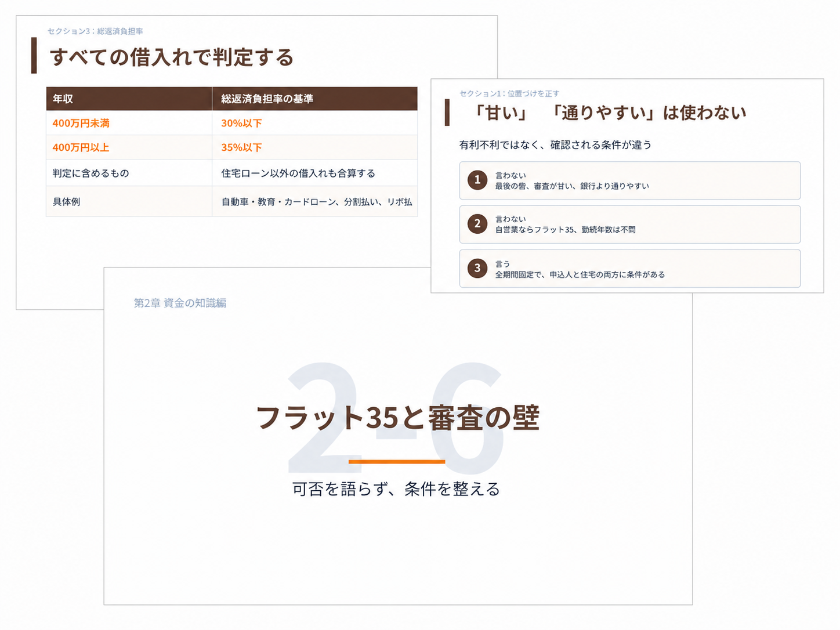Select the card reading 最後の砦、審査が甘い
The image size is (840, 630).
point(630,180)
